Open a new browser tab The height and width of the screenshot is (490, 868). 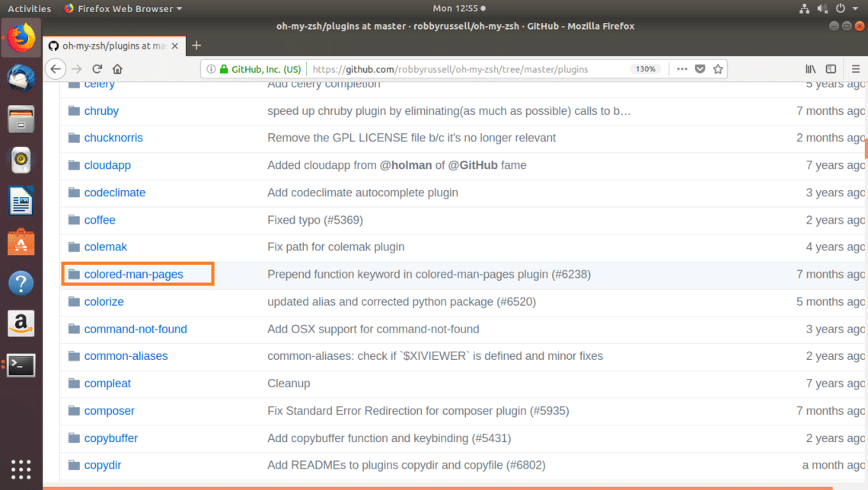(x=196, y=46)
